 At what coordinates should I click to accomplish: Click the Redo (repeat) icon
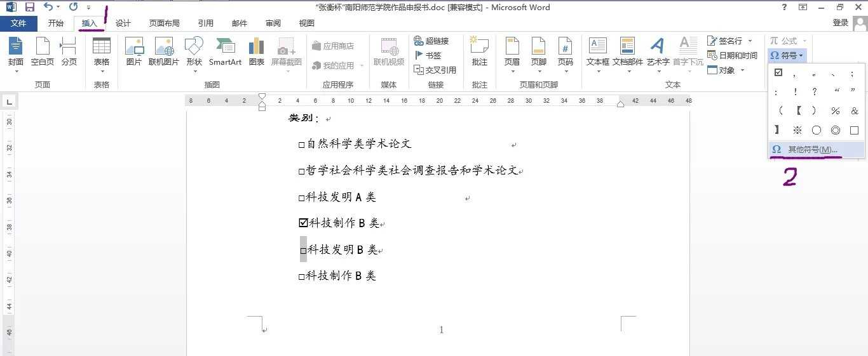(x=73, y=7)
